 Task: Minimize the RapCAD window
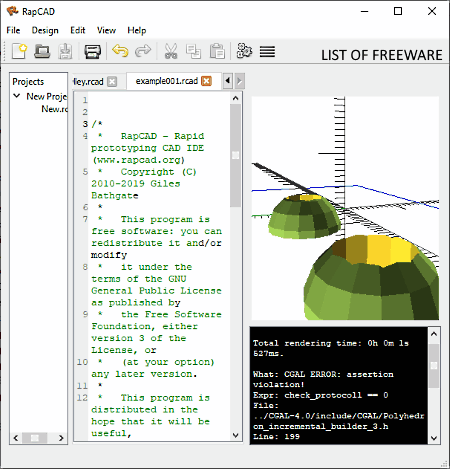(x=365, y=11)
